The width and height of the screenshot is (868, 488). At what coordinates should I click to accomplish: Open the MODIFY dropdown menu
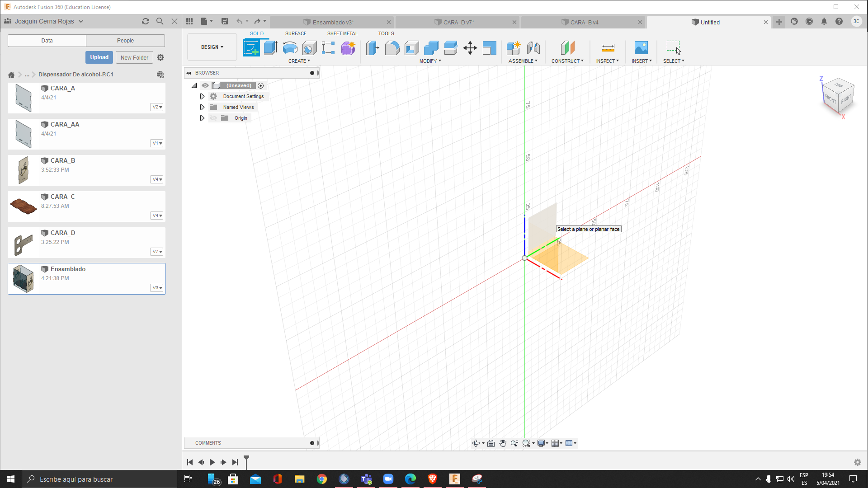[x=430, y=61]
